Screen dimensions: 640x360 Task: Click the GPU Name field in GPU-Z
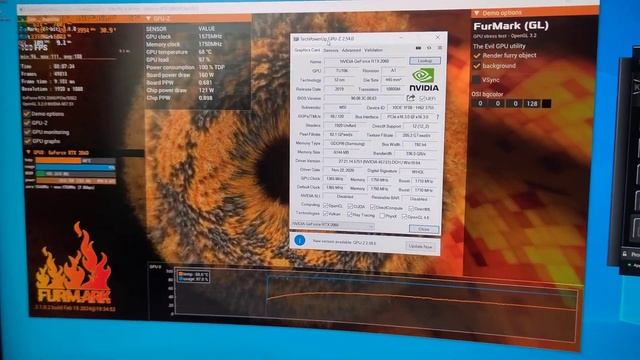[x=365, y=61]
